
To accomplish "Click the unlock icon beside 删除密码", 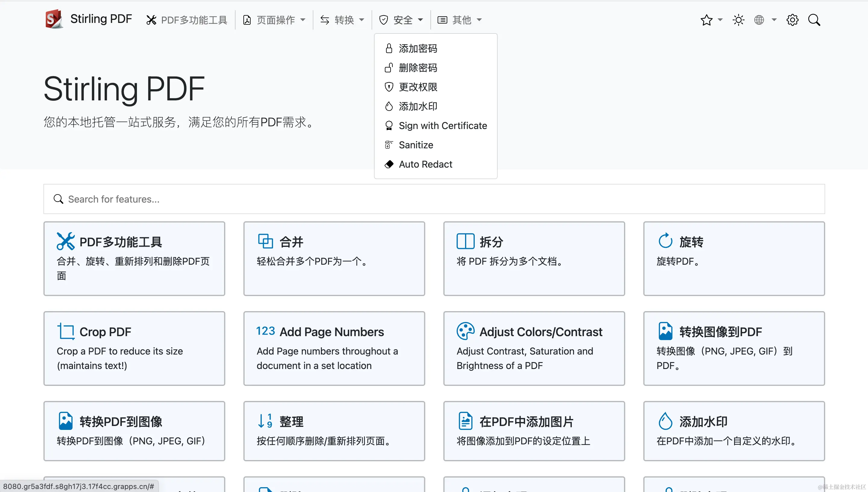I will (389, 68).
